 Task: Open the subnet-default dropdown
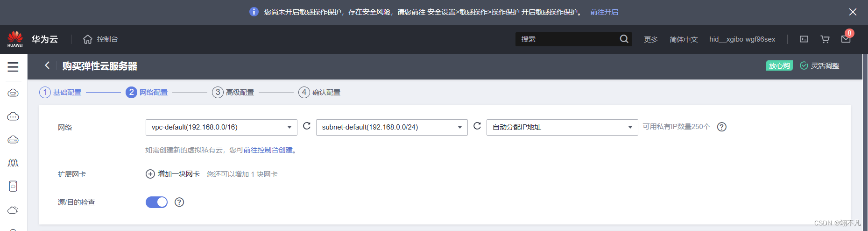[392, 127]
